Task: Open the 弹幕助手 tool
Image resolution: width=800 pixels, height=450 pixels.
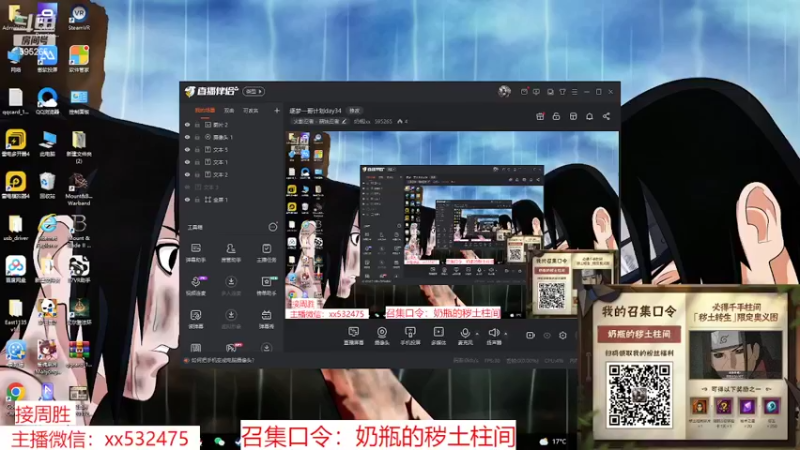Action: tap(196, 253)
